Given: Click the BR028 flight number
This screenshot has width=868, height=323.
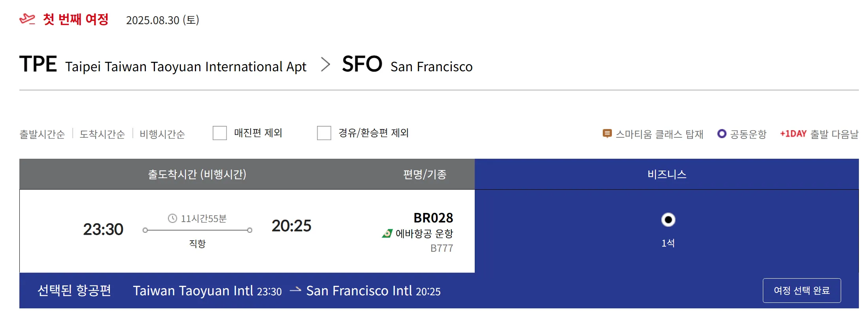Looking at the screenshot, I should [x=433, y=218].
